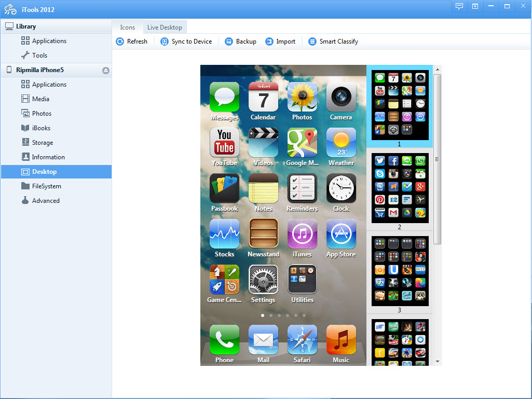Open iPhone5 Applications in sidebar
The image size is (532, 399).
pos(57,85)
